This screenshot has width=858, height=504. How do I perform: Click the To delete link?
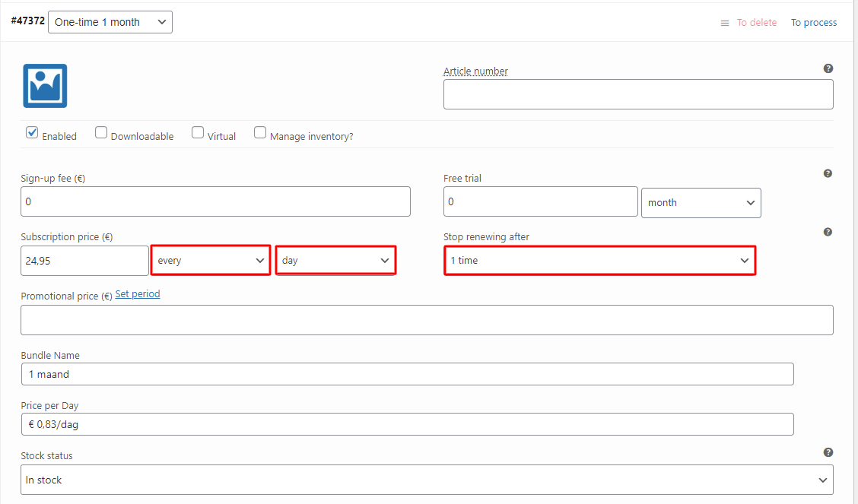point(757,23)
